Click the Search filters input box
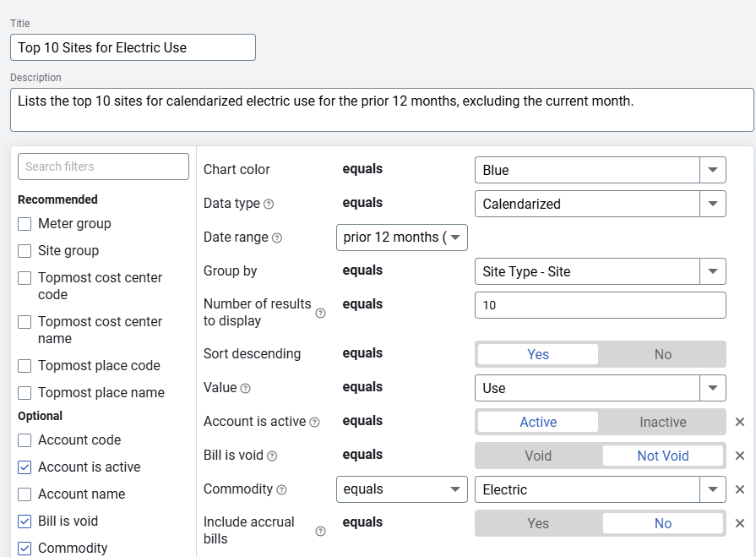Image resolution: width=756 pixels, height=557 pixels. [x=103, y=167]
